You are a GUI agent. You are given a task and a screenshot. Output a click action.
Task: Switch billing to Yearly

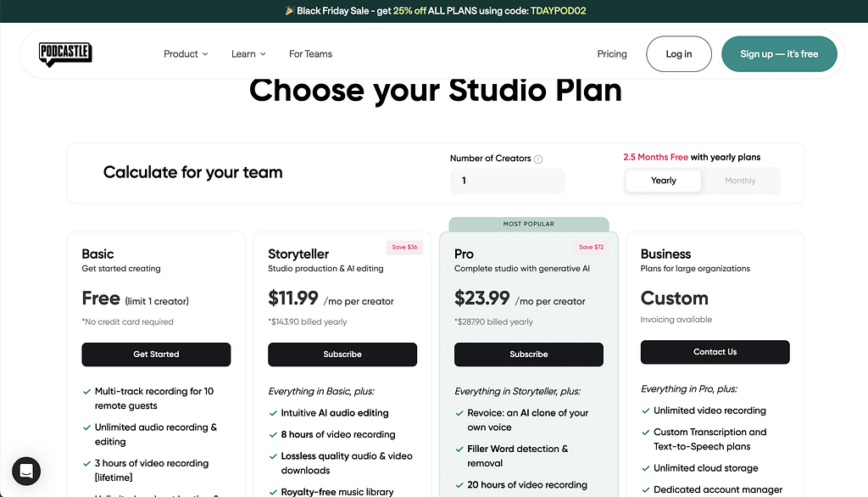tap(663, 181)
